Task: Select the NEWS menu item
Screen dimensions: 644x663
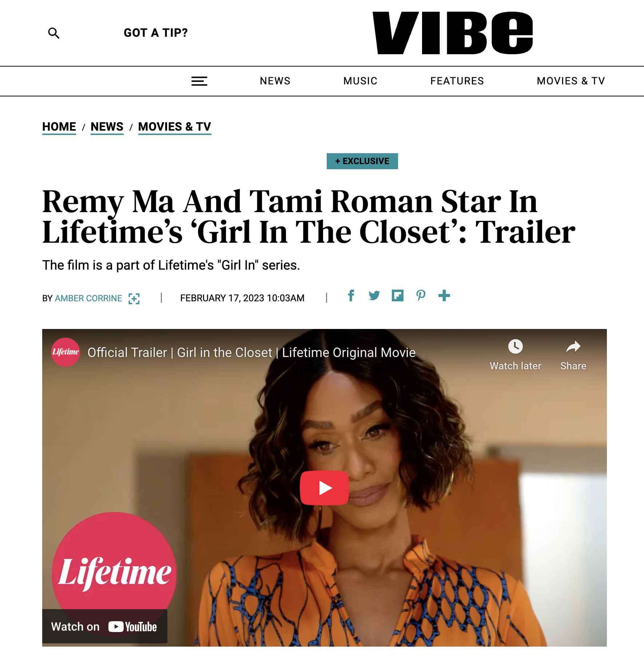Action: 275,81
